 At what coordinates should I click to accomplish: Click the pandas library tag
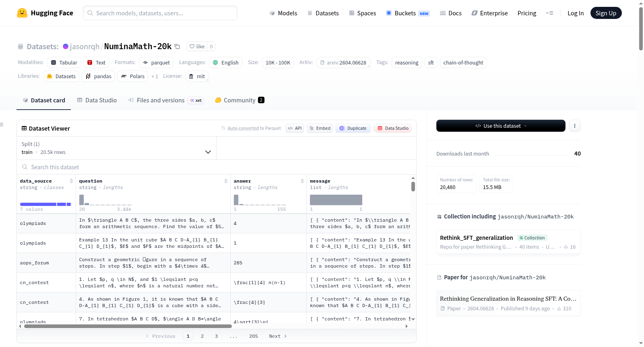click(99, 76)
